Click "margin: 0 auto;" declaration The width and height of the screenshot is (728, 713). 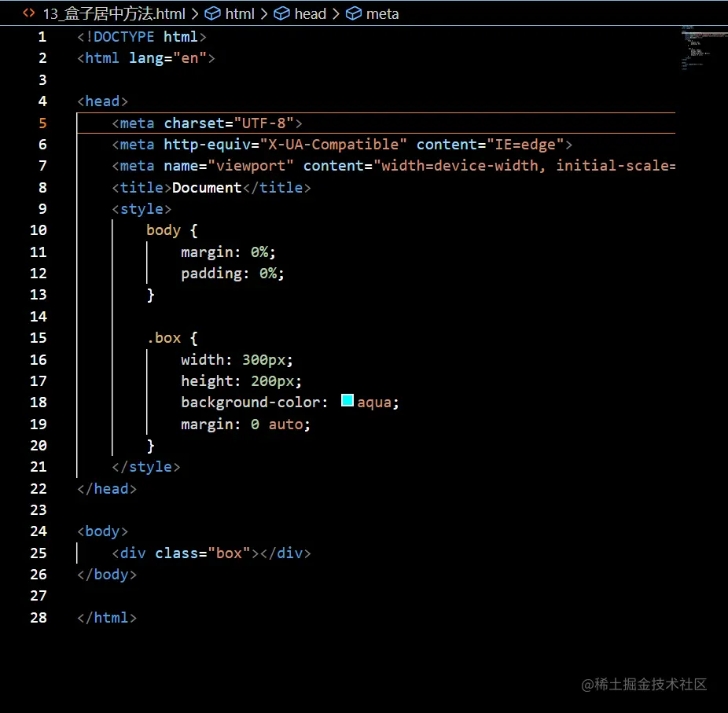(x=245, y=424)
